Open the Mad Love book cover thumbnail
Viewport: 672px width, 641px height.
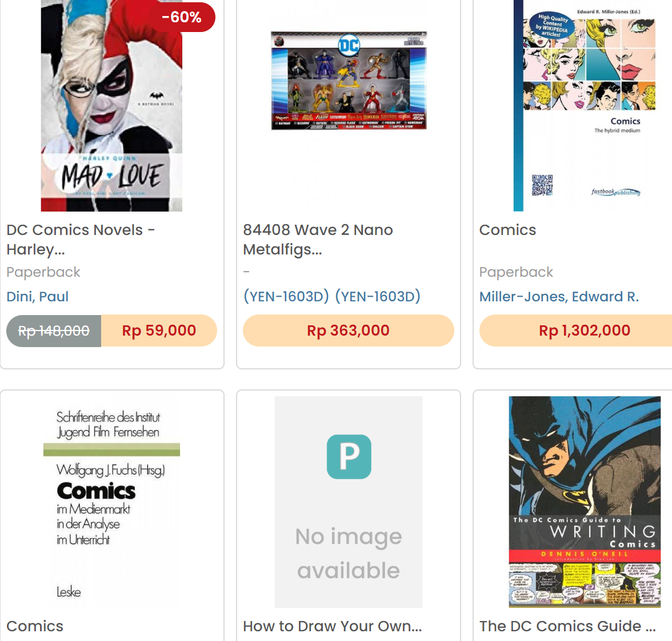click(111, 105)
